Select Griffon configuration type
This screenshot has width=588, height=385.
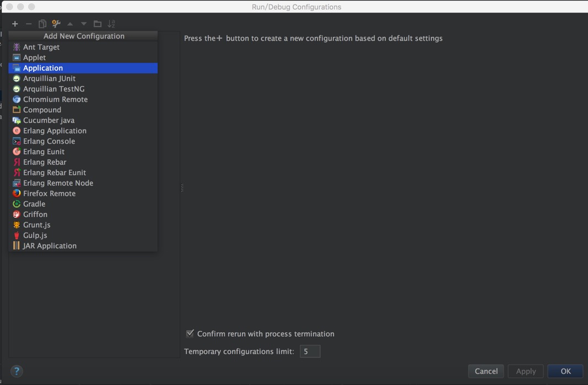83,214
